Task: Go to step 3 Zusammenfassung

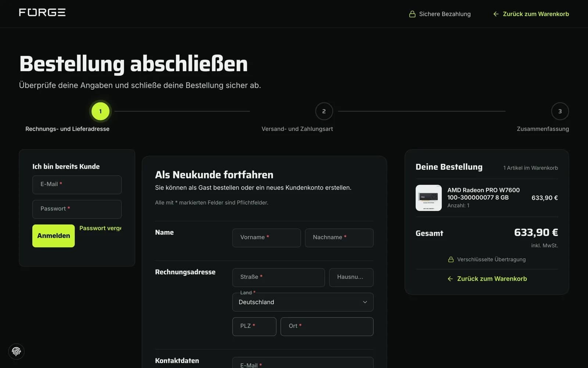Action: [560, 111]
